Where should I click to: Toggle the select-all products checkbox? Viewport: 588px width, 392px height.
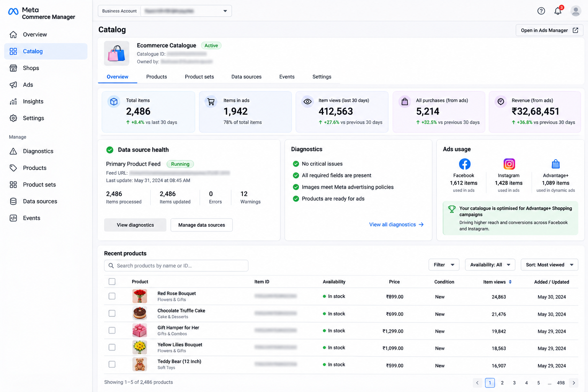point(112,282)
